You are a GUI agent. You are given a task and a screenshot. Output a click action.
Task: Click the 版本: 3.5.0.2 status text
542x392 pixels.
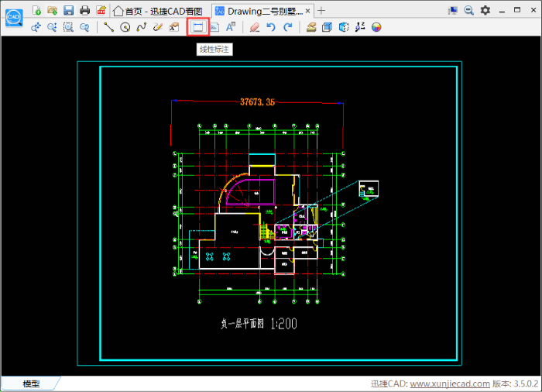click(516, 383)
